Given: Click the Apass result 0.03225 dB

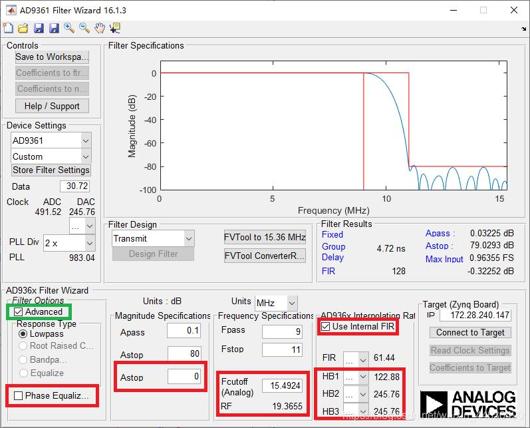Looking at the screenshot, I should click(492, 233).
